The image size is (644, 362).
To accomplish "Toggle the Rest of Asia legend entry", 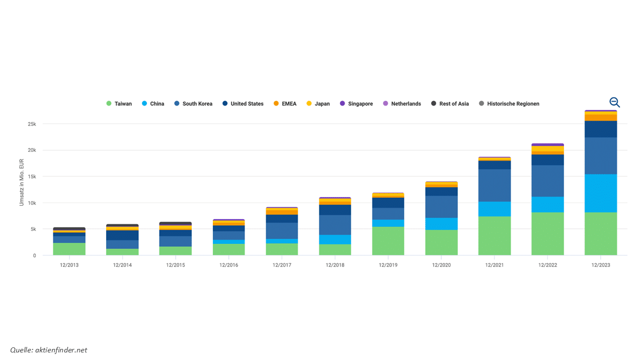I will coord(450,104).
